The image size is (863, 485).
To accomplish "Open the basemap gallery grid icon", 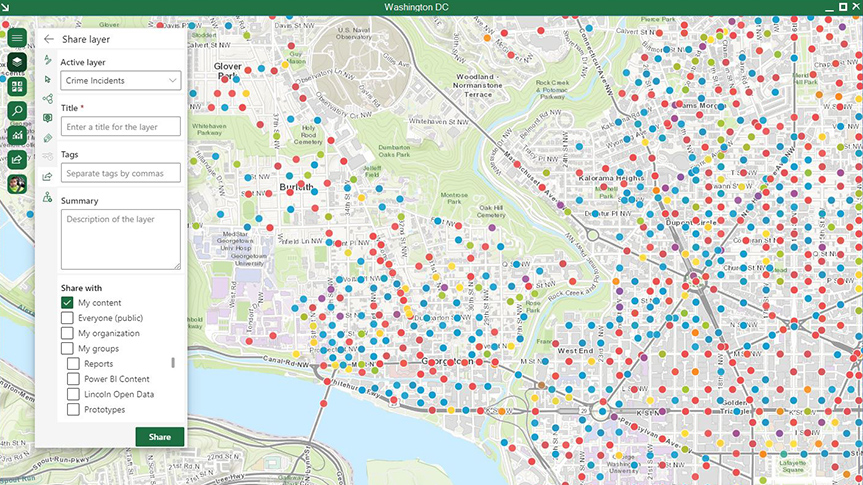I will point(17,86).
